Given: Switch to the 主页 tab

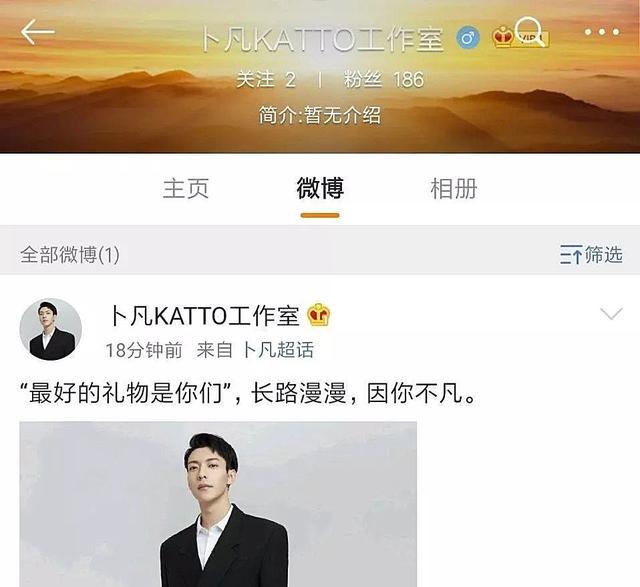Looking at the screenshot, I should 186,189.
